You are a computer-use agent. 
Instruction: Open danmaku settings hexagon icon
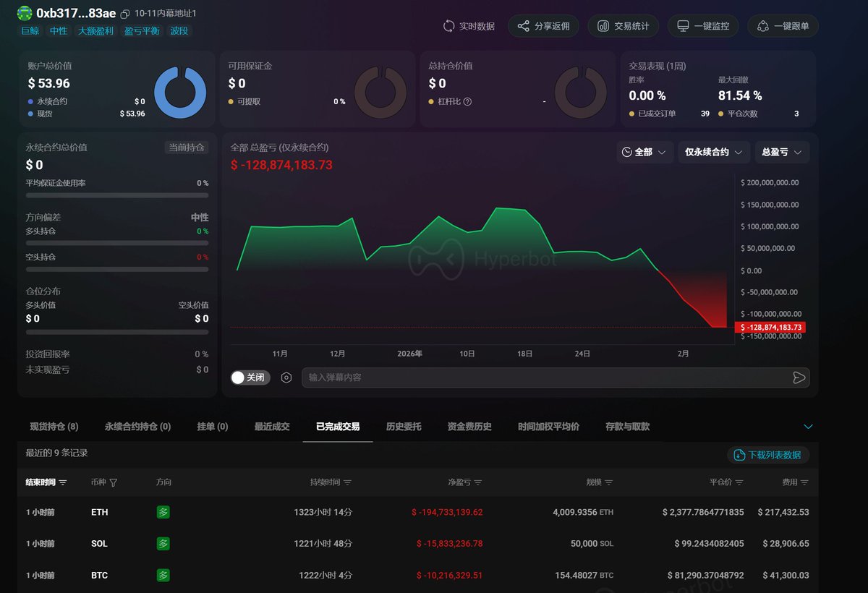tap(286, 377)
